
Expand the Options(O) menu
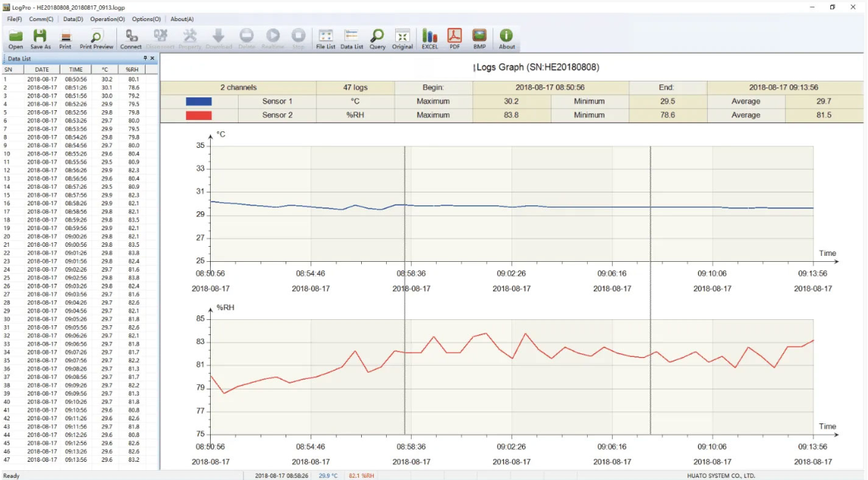[x=147, y=19]
